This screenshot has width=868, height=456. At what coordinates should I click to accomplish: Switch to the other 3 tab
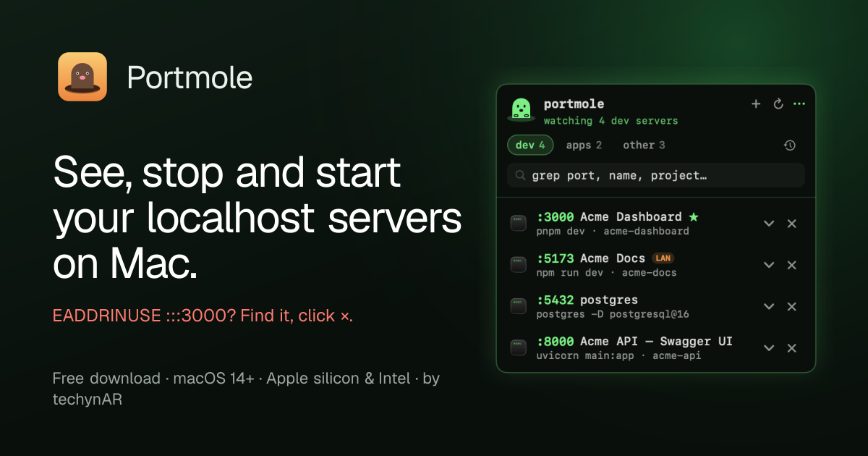point(644,145)
